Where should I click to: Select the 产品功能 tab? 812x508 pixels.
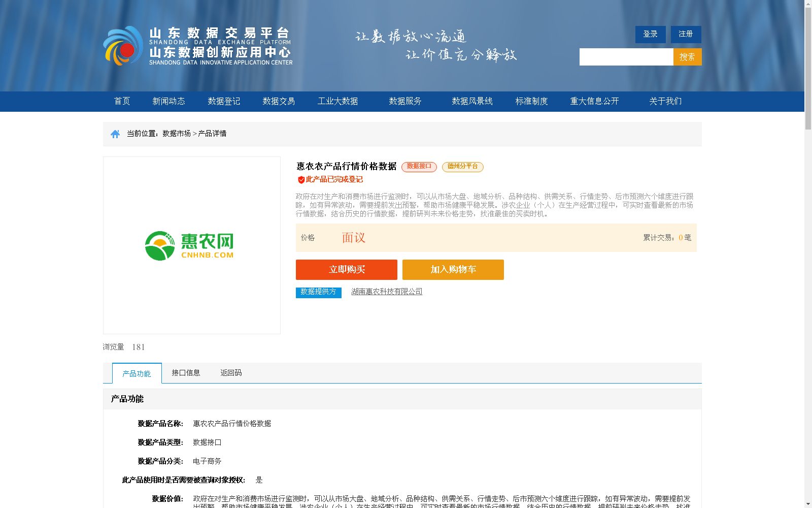[137, 373]
